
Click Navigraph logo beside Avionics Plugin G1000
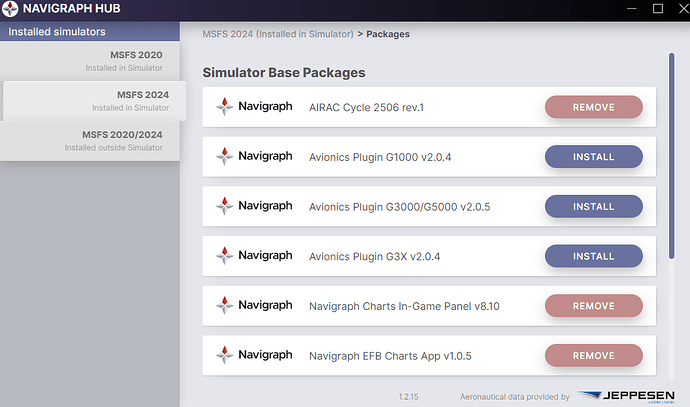pyautogui.click(x=255, y=156)
